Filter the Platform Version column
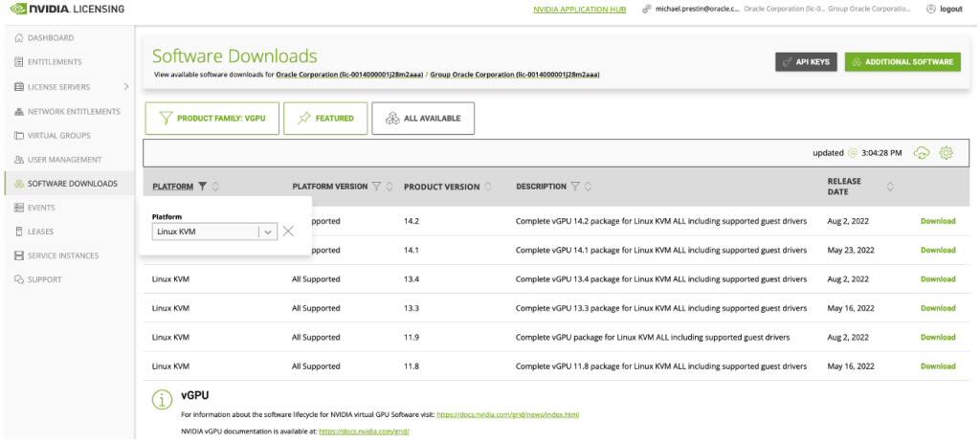 [376, 187]
